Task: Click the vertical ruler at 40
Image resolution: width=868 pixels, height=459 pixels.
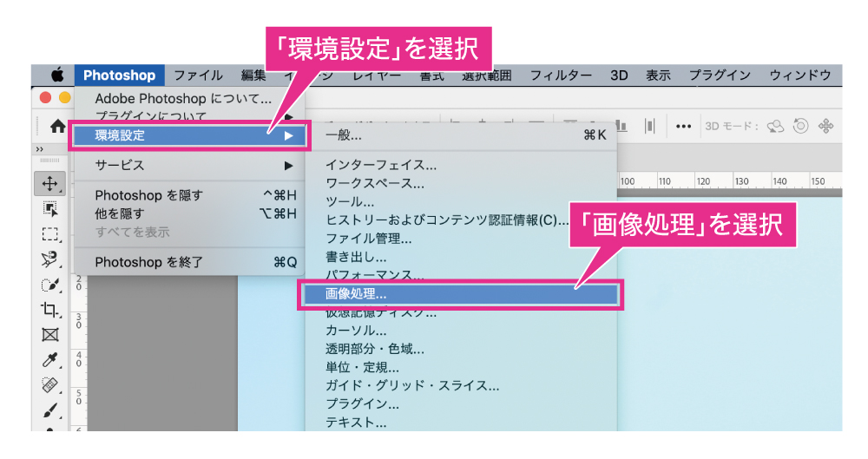Action: pyautogui.click(x=79, y=359)
